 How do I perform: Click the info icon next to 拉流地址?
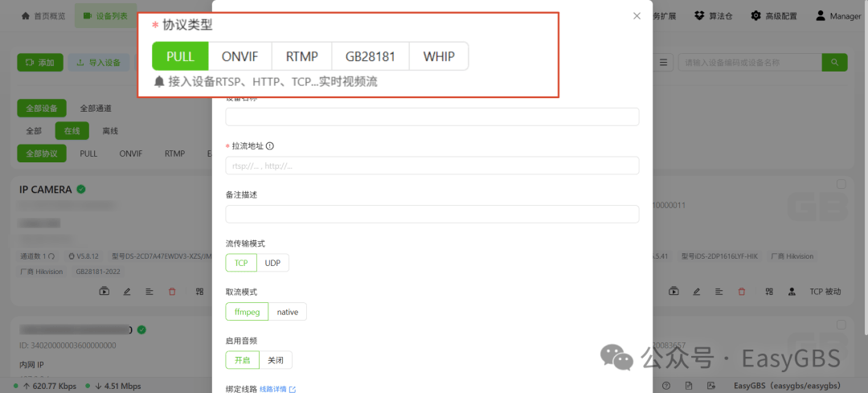point(270,146)
